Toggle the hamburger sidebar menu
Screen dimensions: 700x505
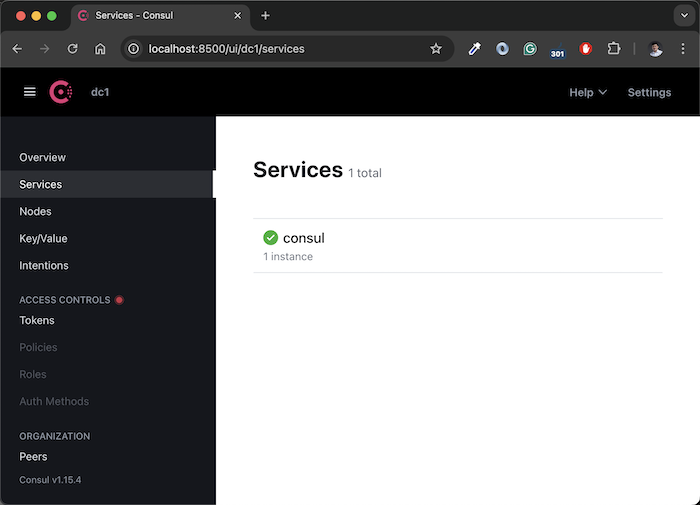tap(30, 92)
